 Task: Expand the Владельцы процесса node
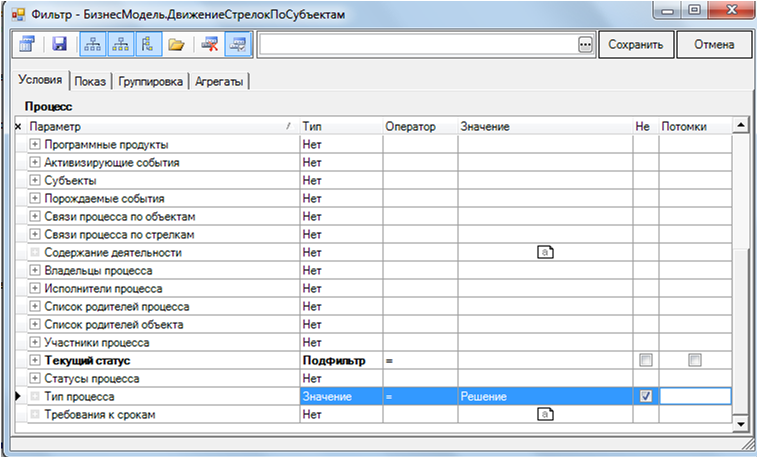tap(35, 271)
